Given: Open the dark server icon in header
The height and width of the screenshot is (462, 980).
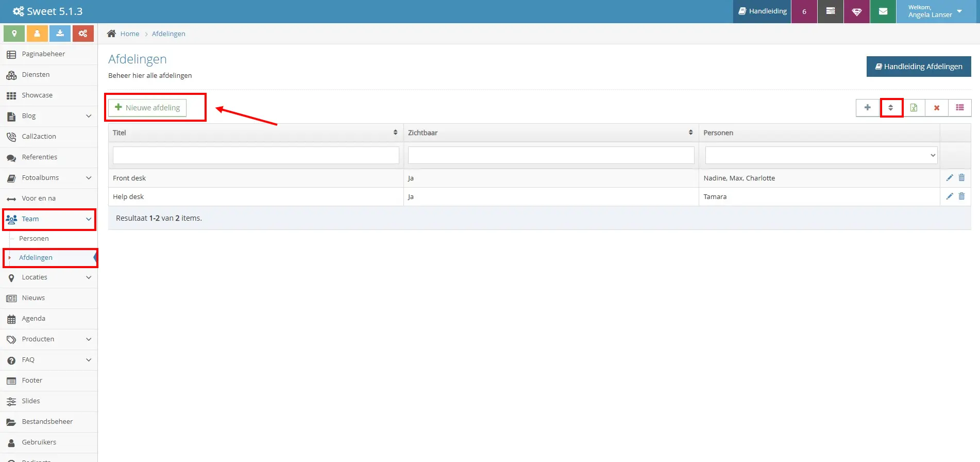Looking at the screenshot, I should 831,11.
